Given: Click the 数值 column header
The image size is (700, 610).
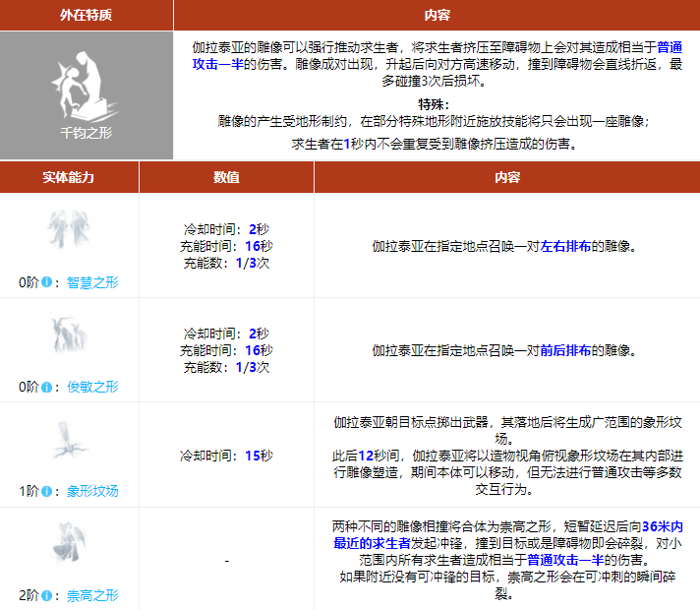Looking at the screenshot, I should coord(226,177).
